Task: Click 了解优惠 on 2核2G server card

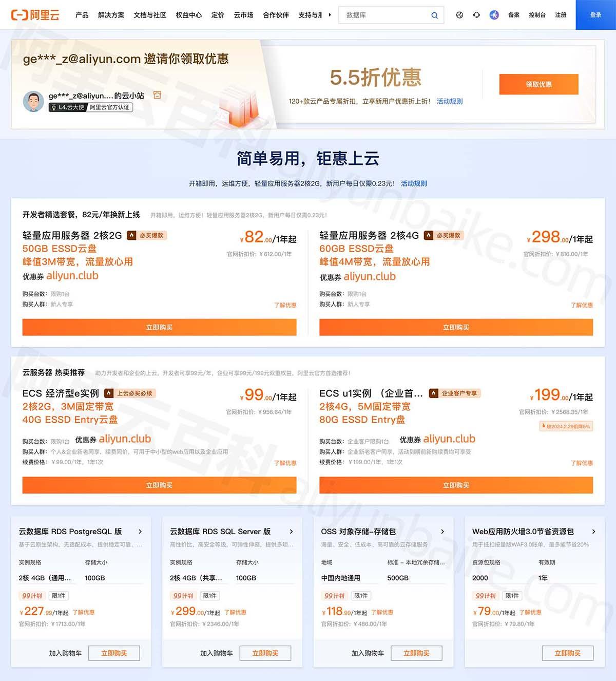Action: pyautogui.click(x=285, y=305)
